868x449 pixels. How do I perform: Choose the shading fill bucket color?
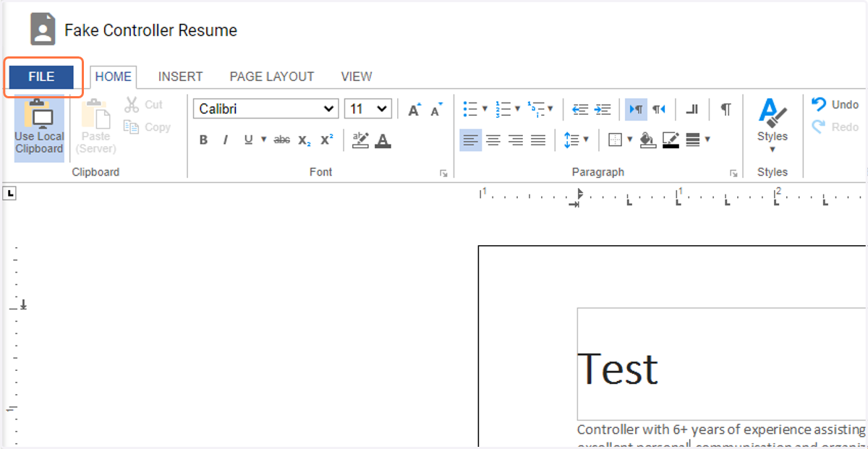(x=648, y=140)
